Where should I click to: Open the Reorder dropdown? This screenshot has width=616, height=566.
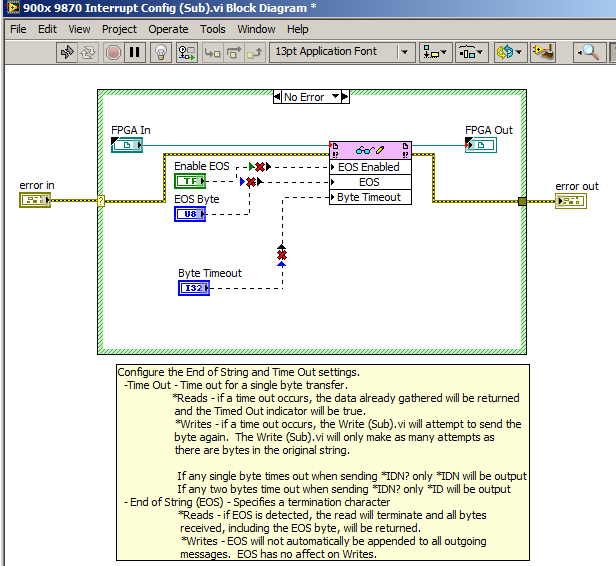pyautogui.click(x=510, y=52)
